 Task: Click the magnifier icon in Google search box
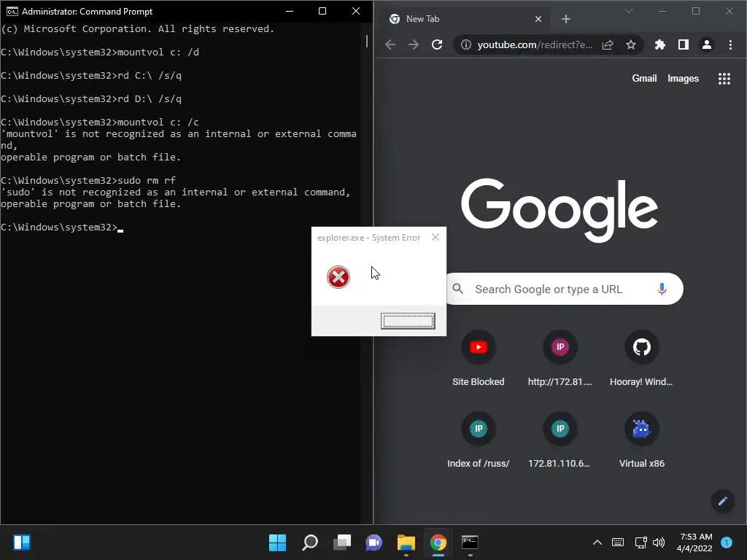(x=458, y=289)
